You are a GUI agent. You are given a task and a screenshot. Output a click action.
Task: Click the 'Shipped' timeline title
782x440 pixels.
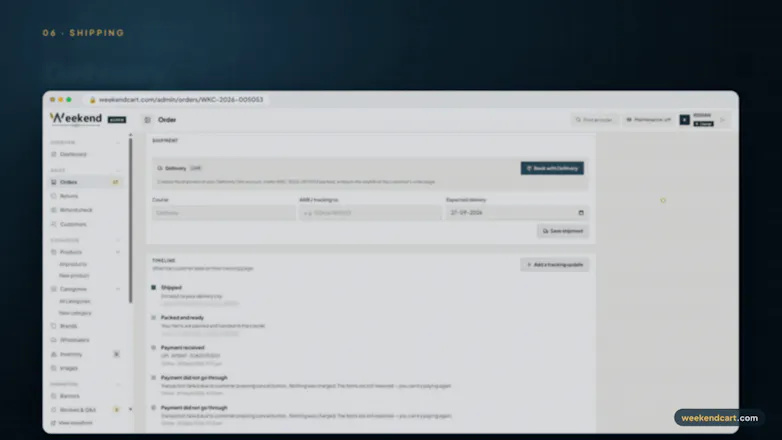tap(171, 287)
